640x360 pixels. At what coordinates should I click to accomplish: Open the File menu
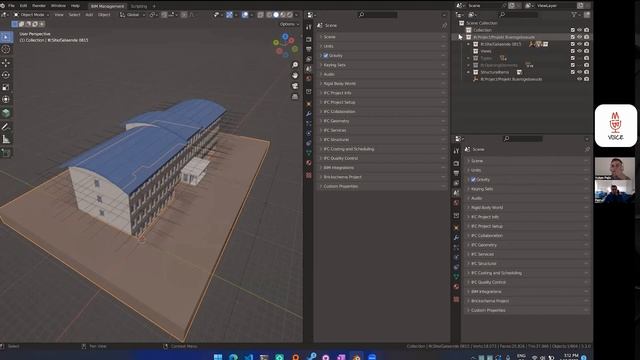pyautogui.click(x=11, y=6)
